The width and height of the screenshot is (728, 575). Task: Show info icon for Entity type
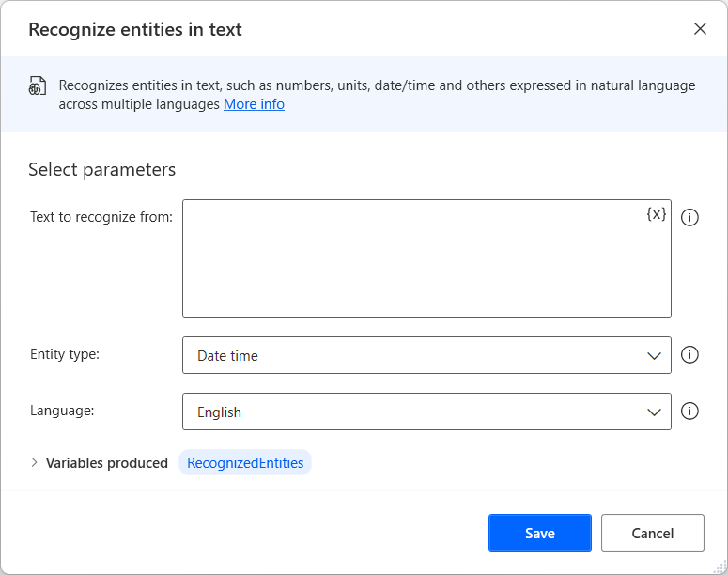pos(689,355)
